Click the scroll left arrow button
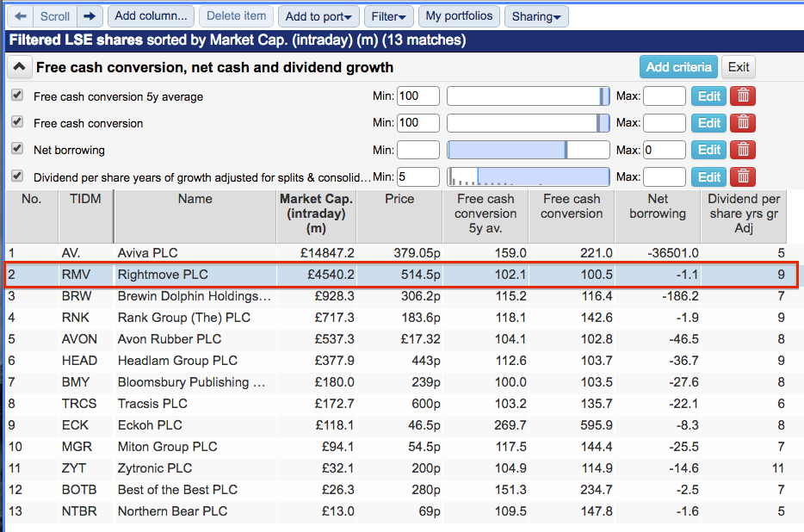Viewport: 804px width, 532px height. point(21,16)
